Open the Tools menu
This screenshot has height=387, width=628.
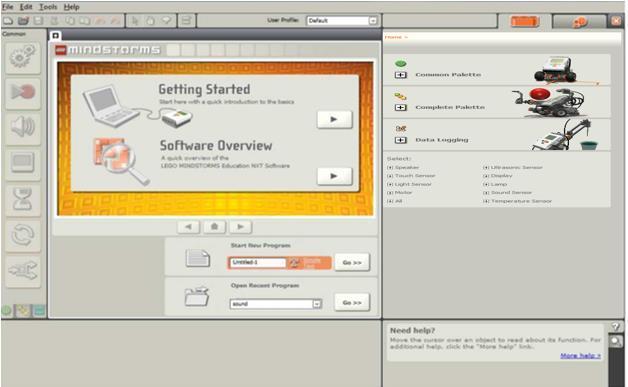pos(48,7)
